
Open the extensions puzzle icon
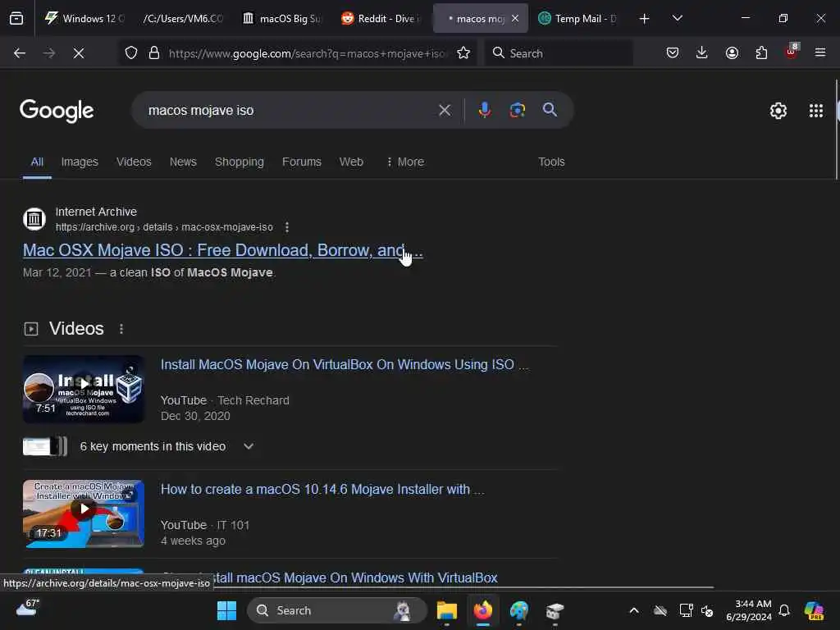(x=761, y=53)
